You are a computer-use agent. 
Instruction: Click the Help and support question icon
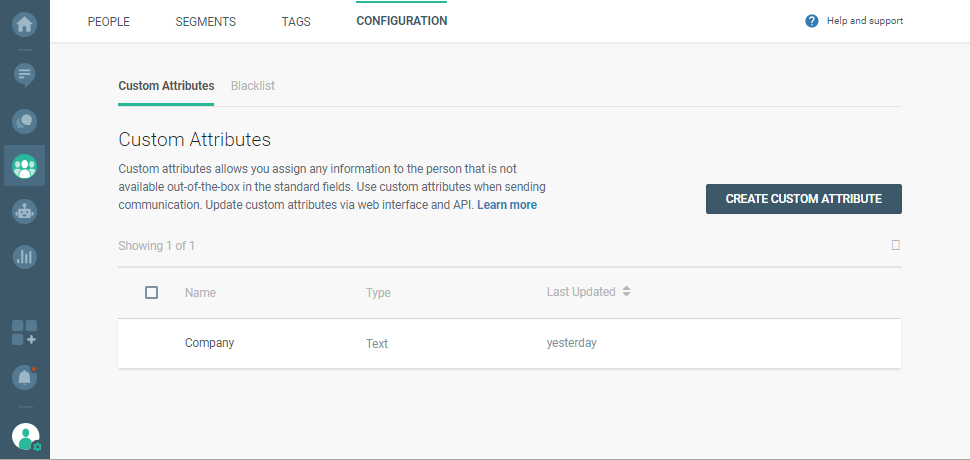click(812, 21)
